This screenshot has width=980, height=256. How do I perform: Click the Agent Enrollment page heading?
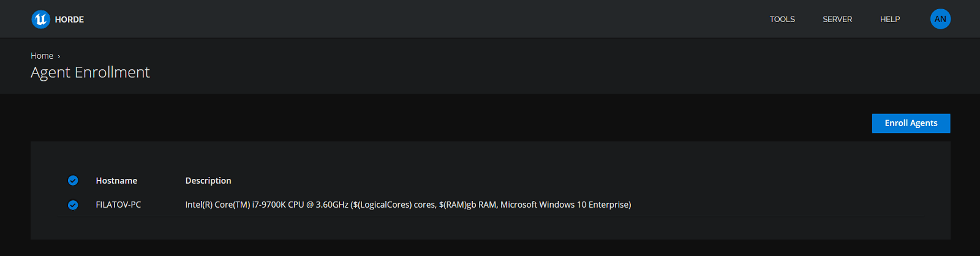90,72
